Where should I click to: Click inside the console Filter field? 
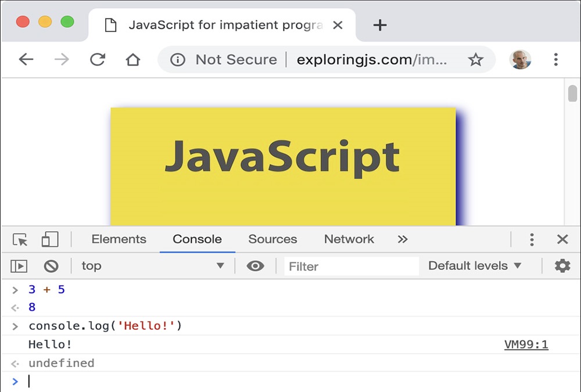click(x=349, y=266)
